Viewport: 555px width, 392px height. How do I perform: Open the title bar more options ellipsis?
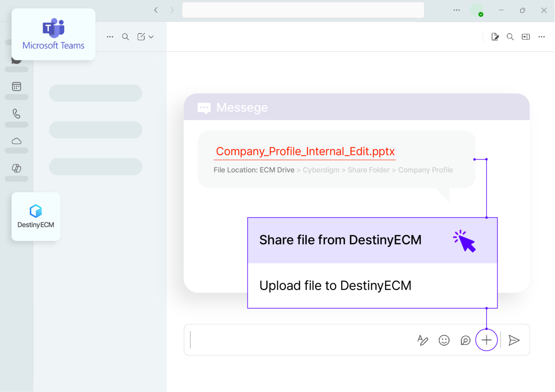point(457,10)
